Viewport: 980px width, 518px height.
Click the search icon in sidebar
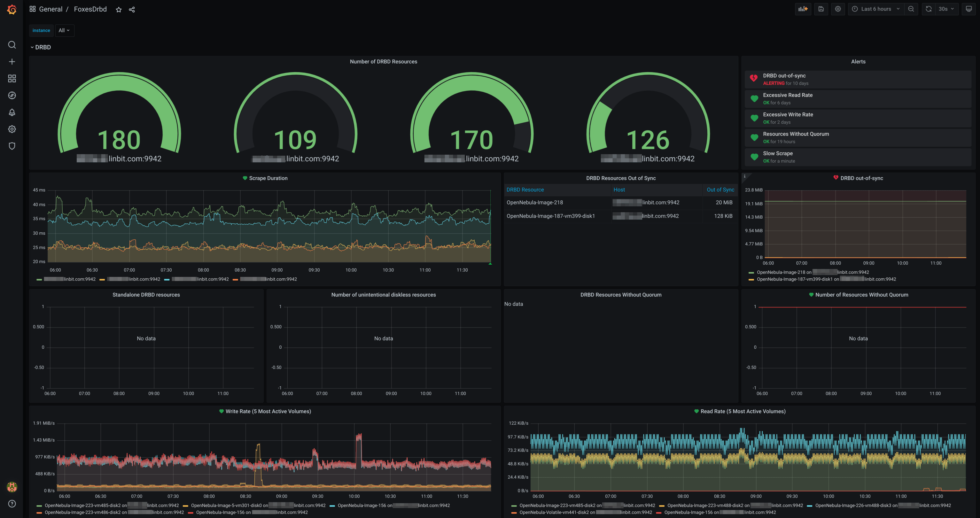(x=12, y=45)
